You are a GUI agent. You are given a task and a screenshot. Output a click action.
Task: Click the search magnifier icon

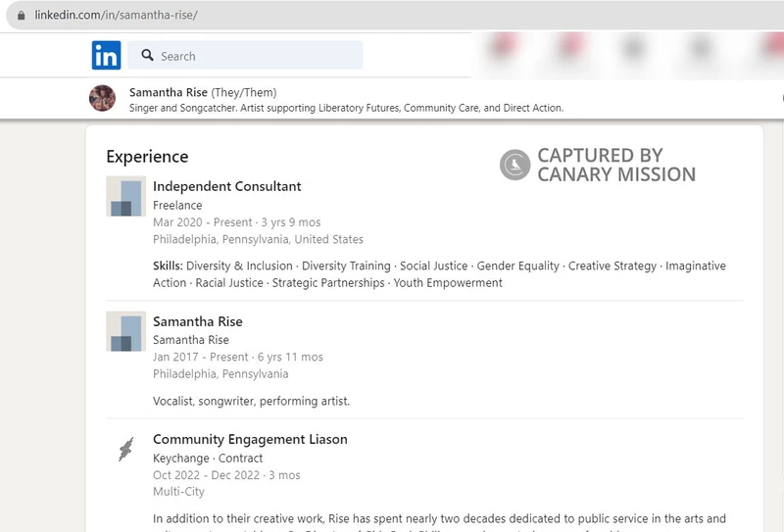pyautogui.click(x=147, y=55)
